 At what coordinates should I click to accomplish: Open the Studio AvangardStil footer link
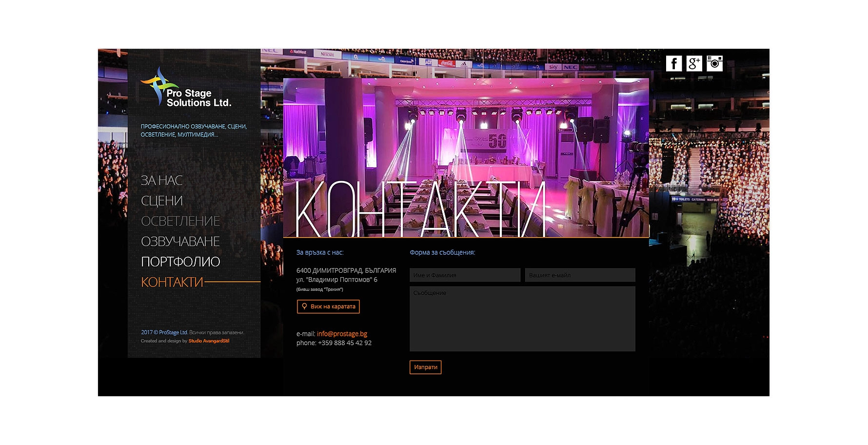209,341
